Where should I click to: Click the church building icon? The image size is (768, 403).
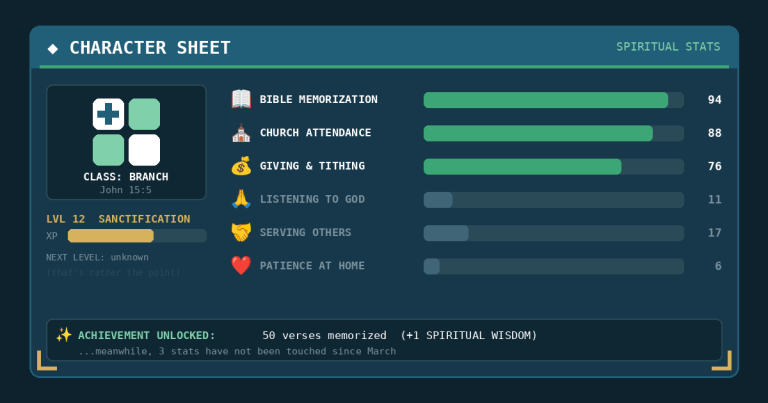(x=241, y=133)
